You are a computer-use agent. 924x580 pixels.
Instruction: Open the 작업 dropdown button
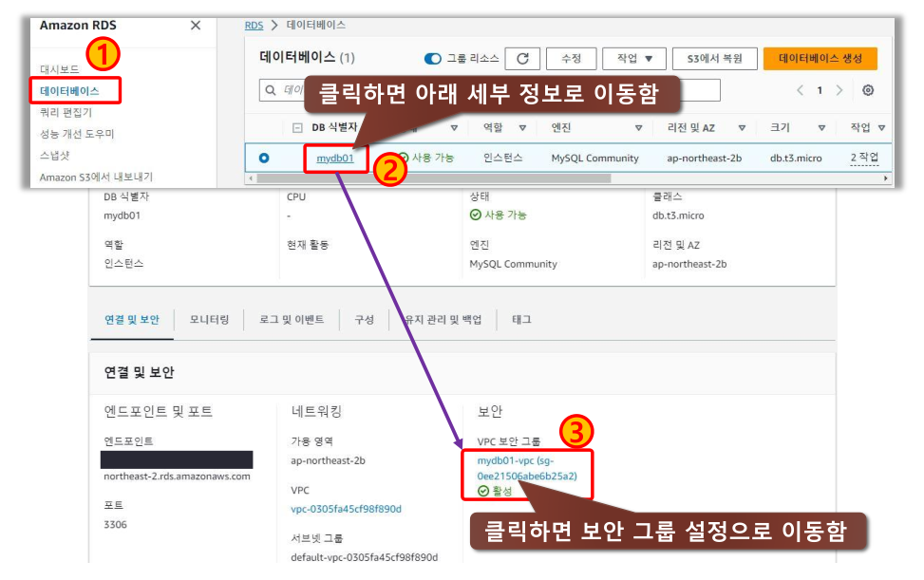pyautogui.click(x=634, y=58)
